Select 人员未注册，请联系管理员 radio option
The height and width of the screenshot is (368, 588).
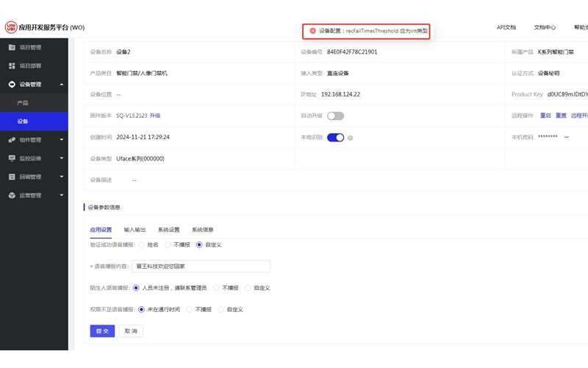[x=136, y=288]
